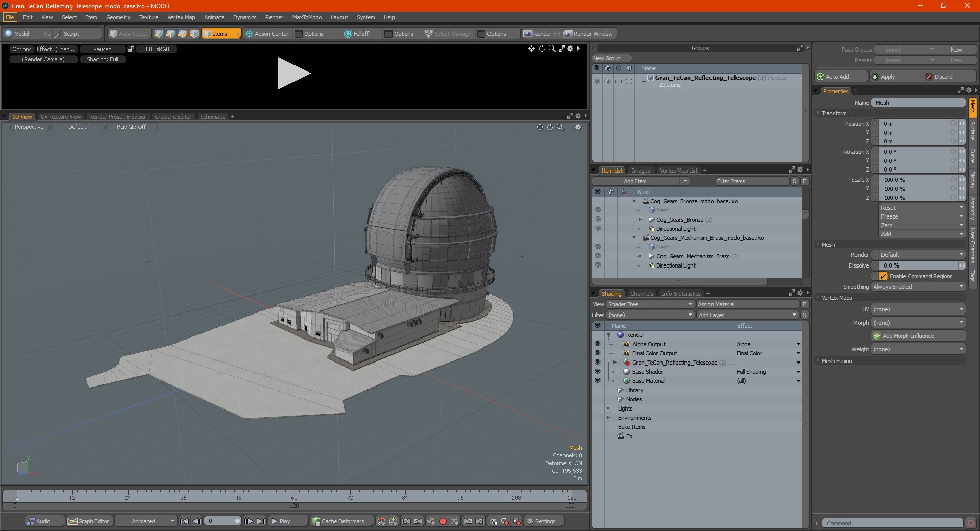
Task: Expand the Lights entry in Shader Tree
Action: (x=608, y=408)
